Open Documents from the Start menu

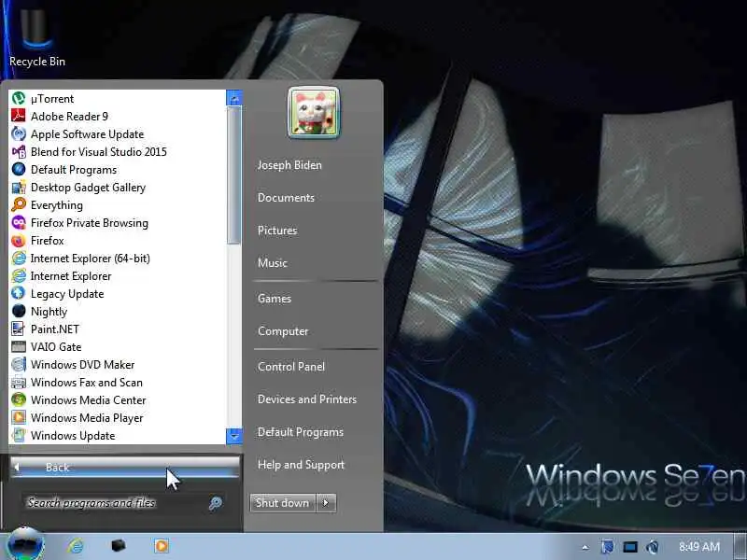286,198
